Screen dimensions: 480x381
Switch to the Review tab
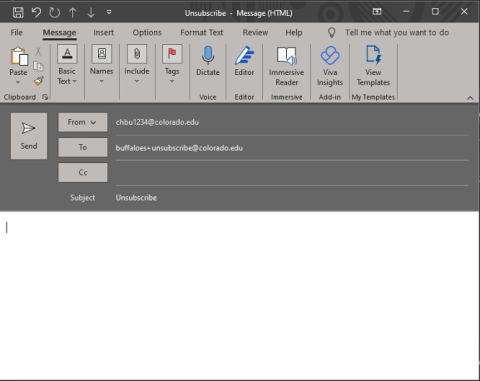pyautogui.click(x=255, y=32)
